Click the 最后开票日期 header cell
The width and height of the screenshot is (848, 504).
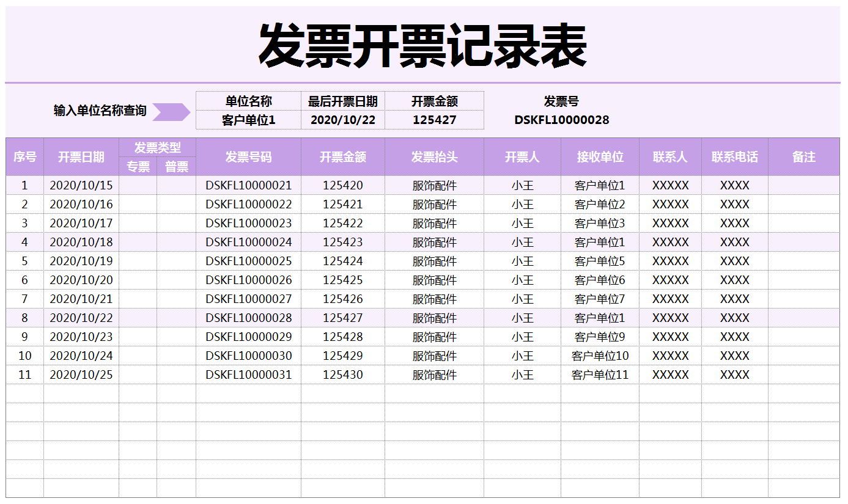(x=343, y=101)
